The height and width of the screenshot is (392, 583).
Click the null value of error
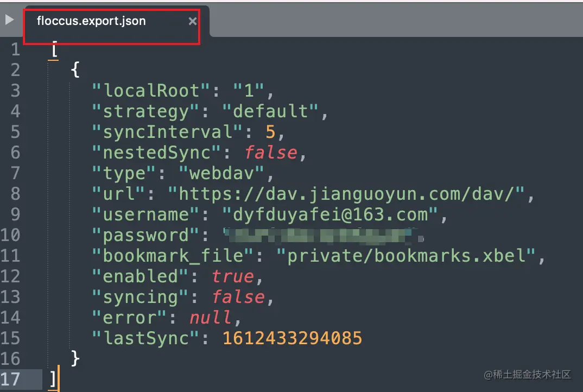[x=211, y=317]
